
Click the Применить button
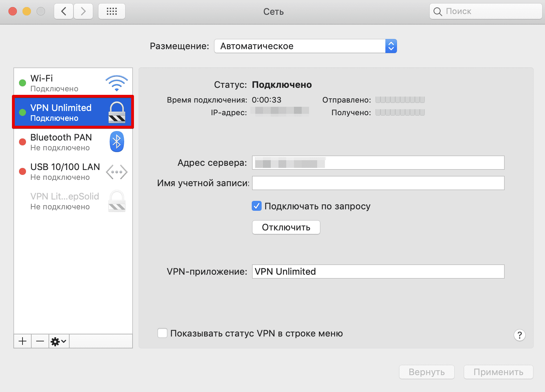pyautogui.click(x=498, y=372)
